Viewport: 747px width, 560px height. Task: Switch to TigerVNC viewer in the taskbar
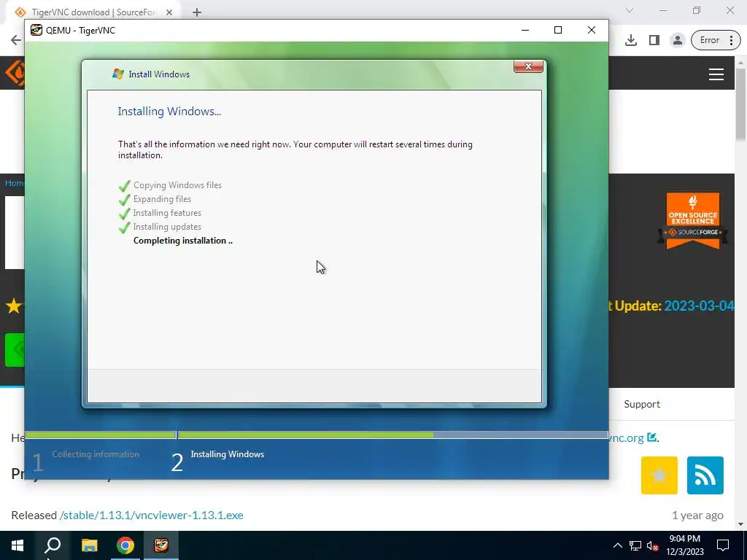161,545
